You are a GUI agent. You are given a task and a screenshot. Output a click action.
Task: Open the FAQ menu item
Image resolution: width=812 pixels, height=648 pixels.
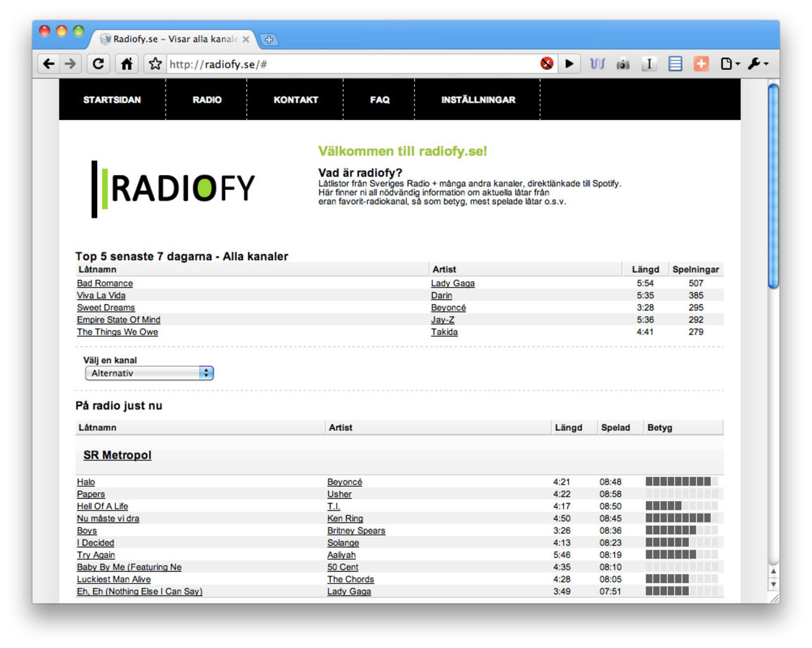379,100
